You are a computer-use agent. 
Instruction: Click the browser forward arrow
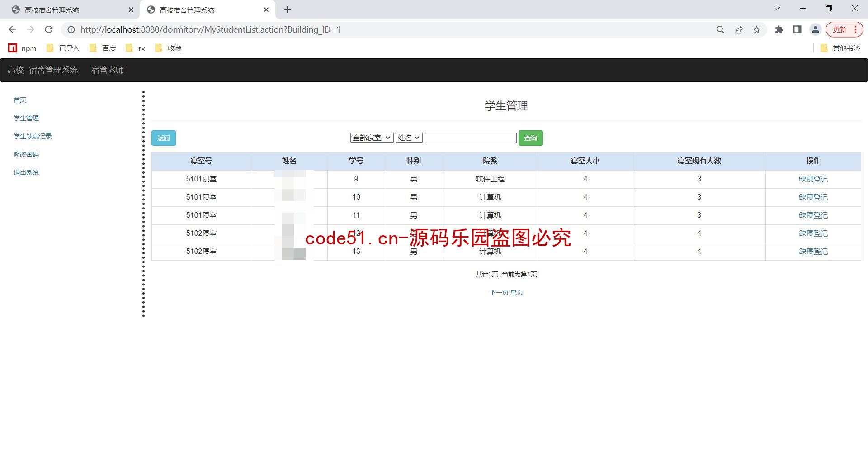(30, 29)
